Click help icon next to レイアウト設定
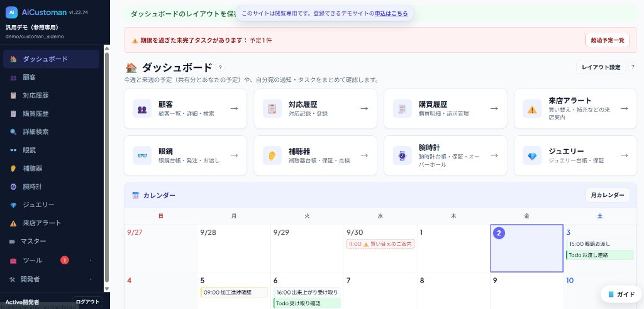This screenshot has height=309, width=644. tap(633, 67)
